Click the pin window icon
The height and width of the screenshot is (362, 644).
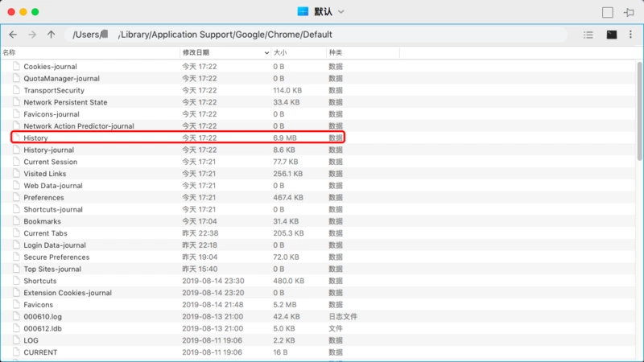[629, 12]
